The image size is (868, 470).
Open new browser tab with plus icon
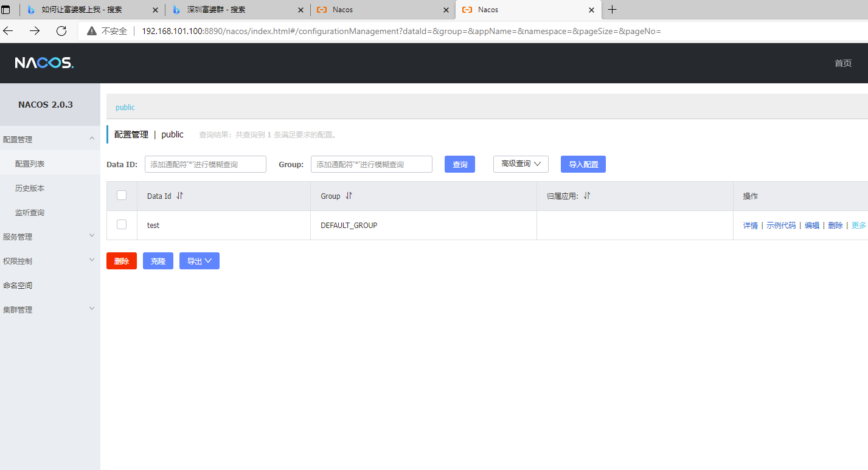pos(612,10)
